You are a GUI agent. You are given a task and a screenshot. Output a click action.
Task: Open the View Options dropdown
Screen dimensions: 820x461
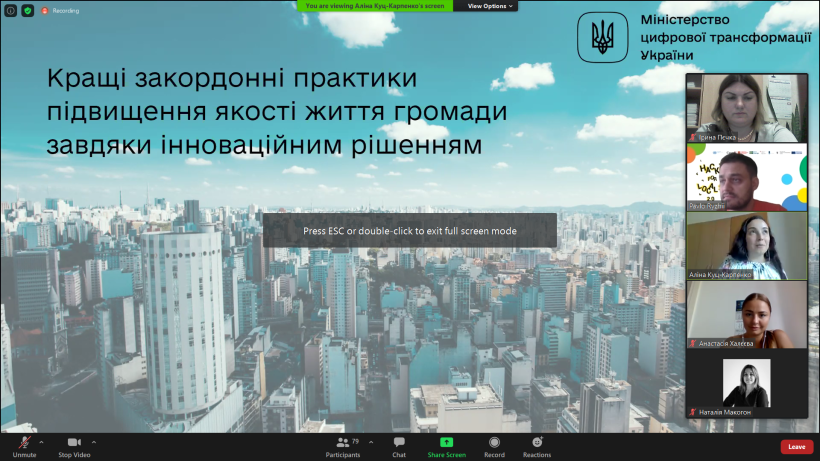tap(492, 6)
